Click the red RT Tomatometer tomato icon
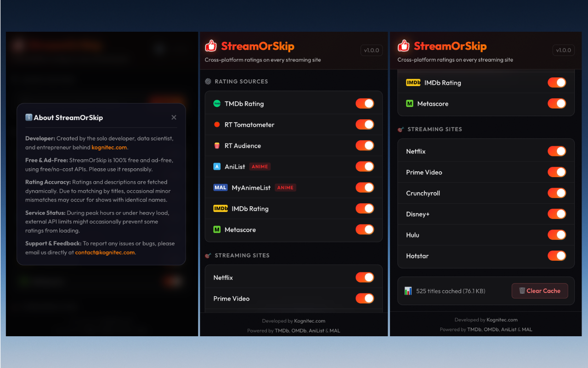 click(x=217, y=125)
